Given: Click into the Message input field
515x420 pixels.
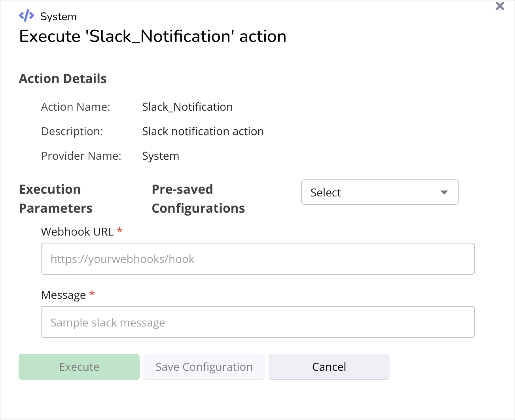Looking at the screenshot, I should pyautogui.click(x=258, y=322).
